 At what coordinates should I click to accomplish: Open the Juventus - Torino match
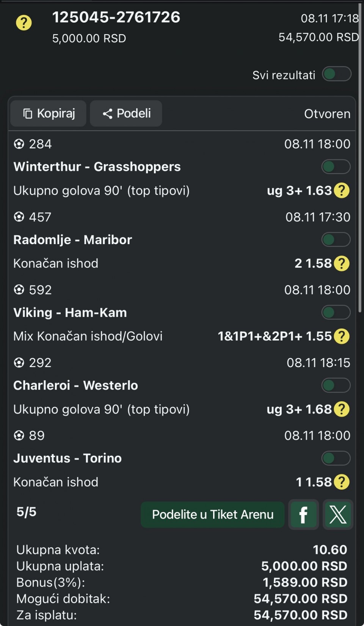click(67, 458)
